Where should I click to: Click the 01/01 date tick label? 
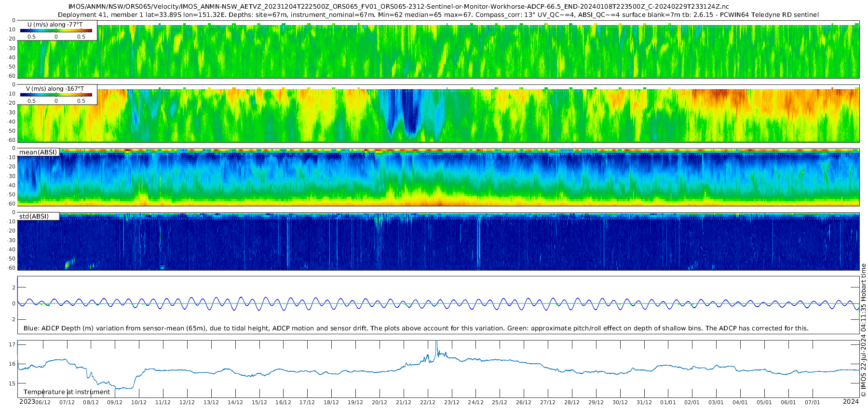668,402
